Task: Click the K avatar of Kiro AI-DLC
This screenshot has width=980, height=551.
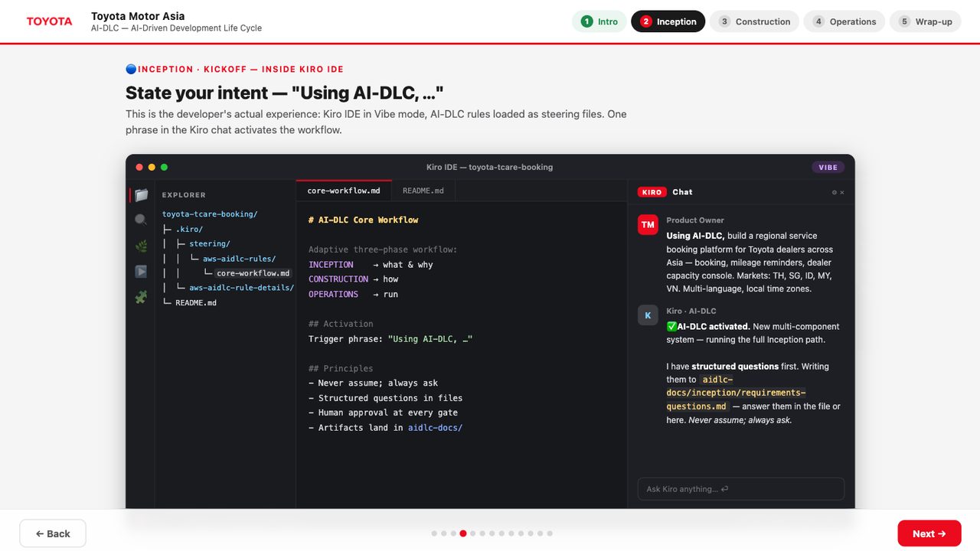Action: point(648,315)
